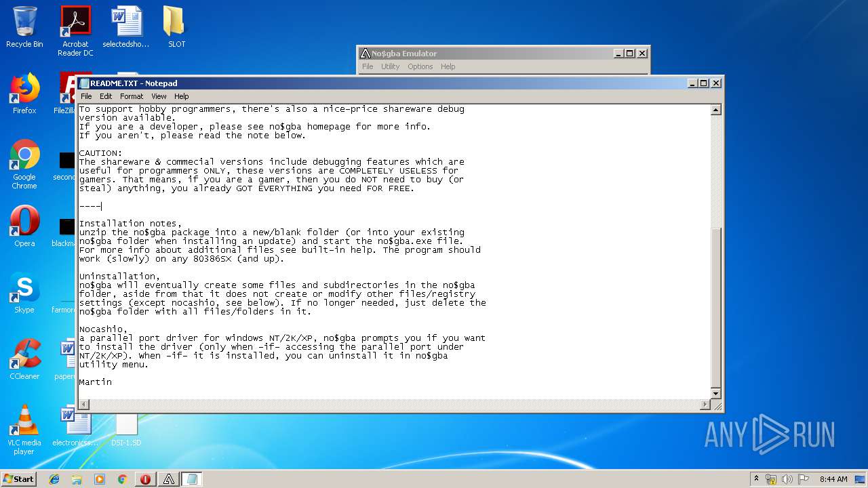Open Notepad File menu
Image resolution: width=868 pixels, height=488 pixels.
(x=86, y=96)
